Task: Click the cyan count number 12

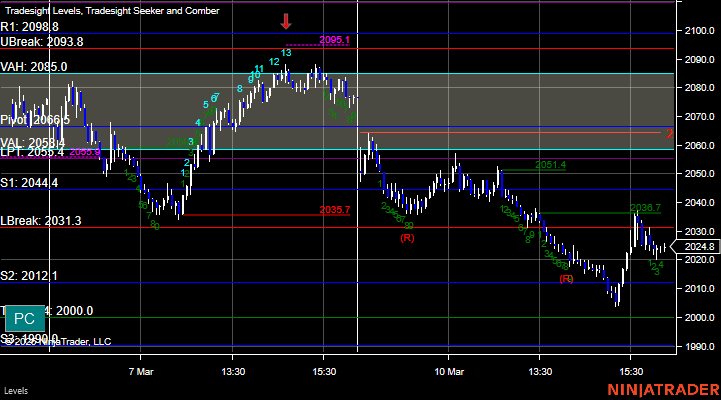Action: (274, 62)
